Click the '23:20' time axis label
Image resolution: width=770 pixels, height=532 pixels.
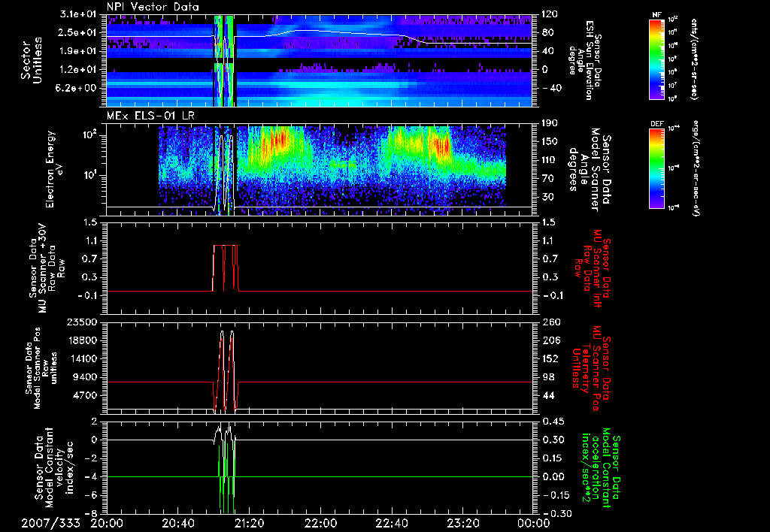pyautogui.click(x=462, y=523)
